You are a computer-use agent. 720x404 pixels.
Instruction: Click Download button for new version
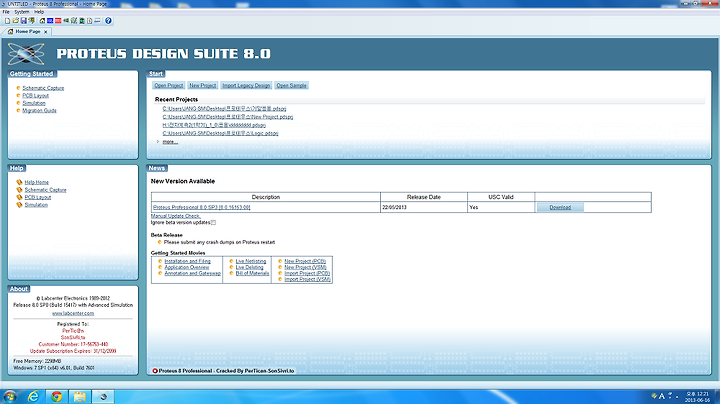[x=560, y=208]
